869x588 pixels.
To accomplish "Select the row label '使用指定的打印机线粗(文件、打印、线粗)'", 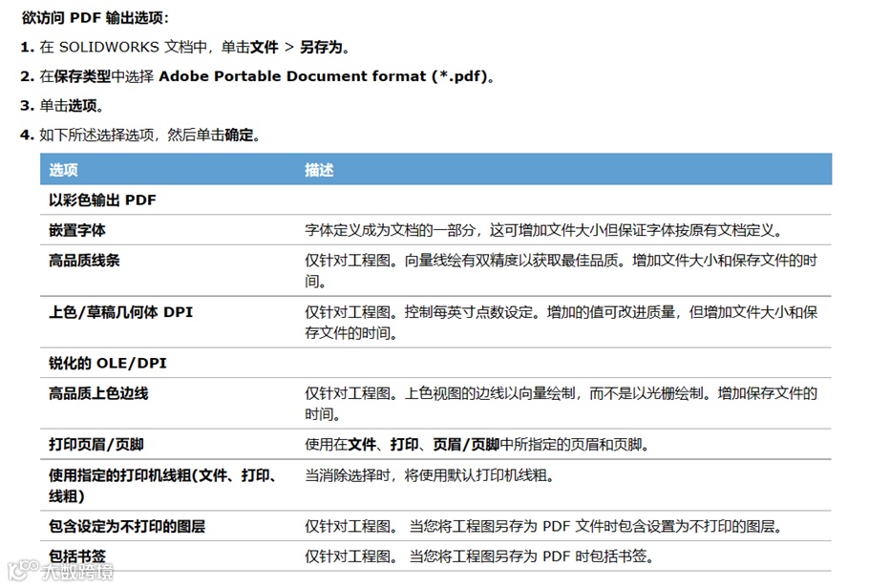I will click(x=162, y=486).
